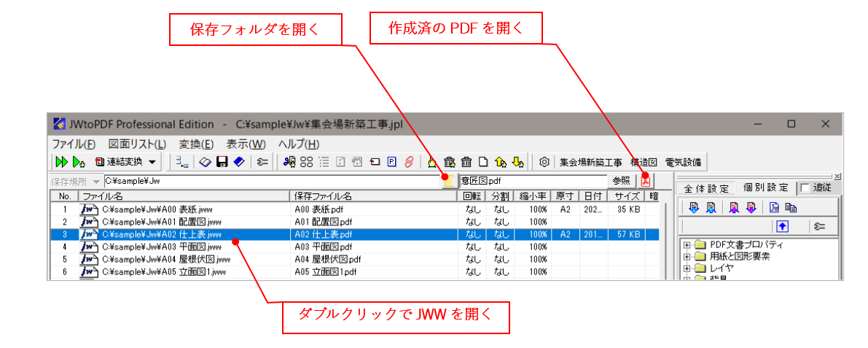
Task: Click the gray window layout icon
Action: 358,162
